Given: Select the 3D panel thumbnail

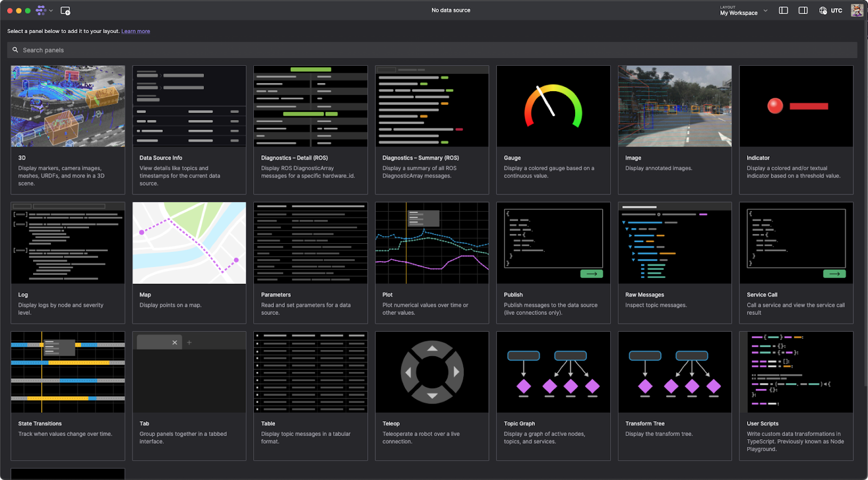Looking at the screenshot, I should 68,106.
